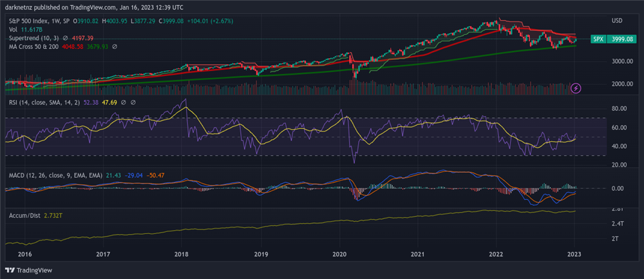The height and width of the screenshot is (279, 644).
Task: Click the 2020 label on time axis
Action: pos(339,255)
